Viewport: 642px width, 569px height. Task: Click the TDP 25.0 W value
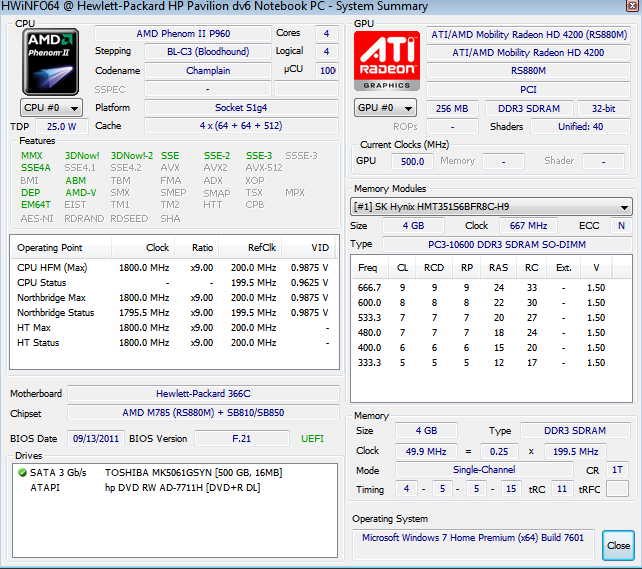click(61, 126)
